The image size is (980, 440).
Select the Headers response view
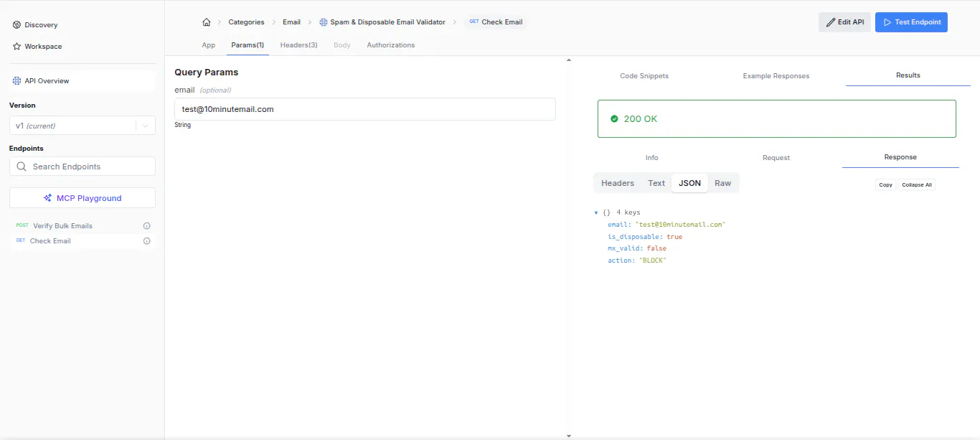(618, 183)
